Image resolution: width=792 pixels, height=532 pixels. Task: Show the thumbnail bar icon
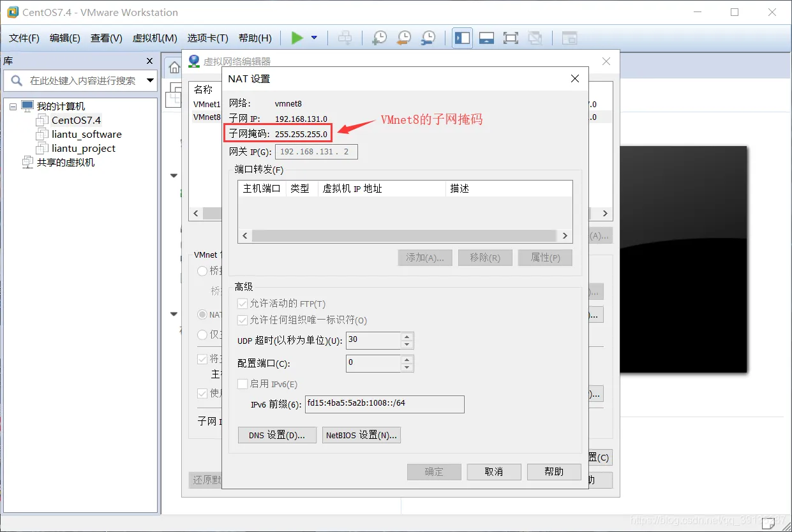(486, 38)
